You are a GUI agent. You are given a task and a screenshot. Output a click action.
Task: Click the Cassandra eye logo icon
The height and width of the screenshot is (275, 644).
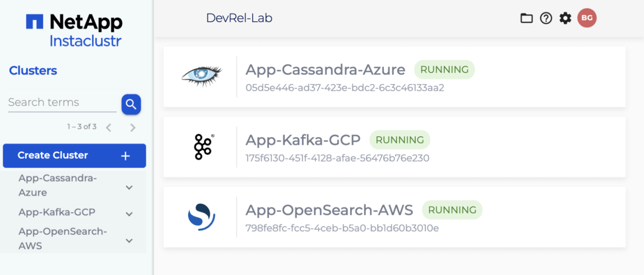(x=202, y=75)
